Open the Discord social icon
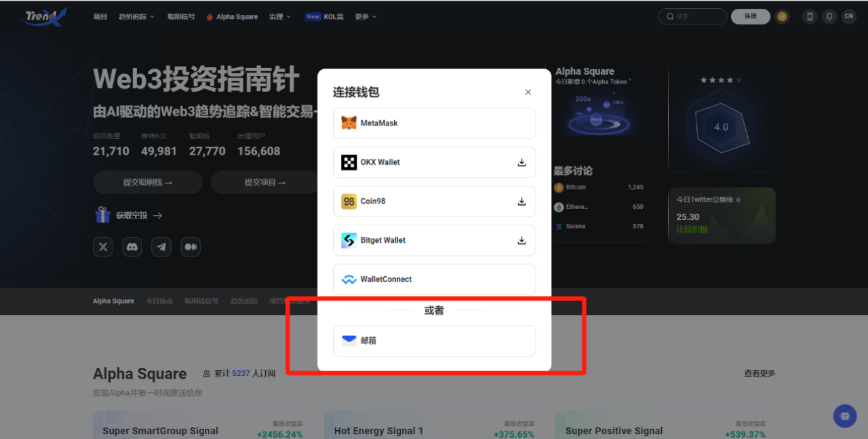868x439 pixels. pos(132,247)
